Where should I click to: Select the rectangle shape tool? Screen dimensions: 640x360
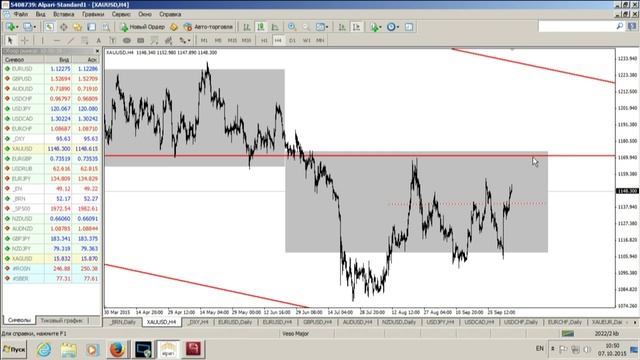tap(140, 40)
